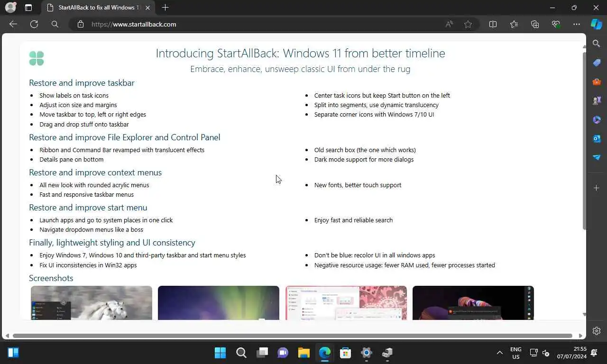The image size is (607, 364).
Task: Open Microsoft Store from the taskbar
Action: 345,353
